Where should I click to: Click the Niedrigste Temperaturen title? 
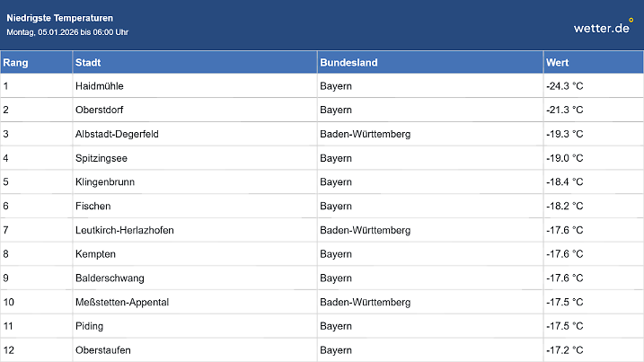click(x=60, y=18)
